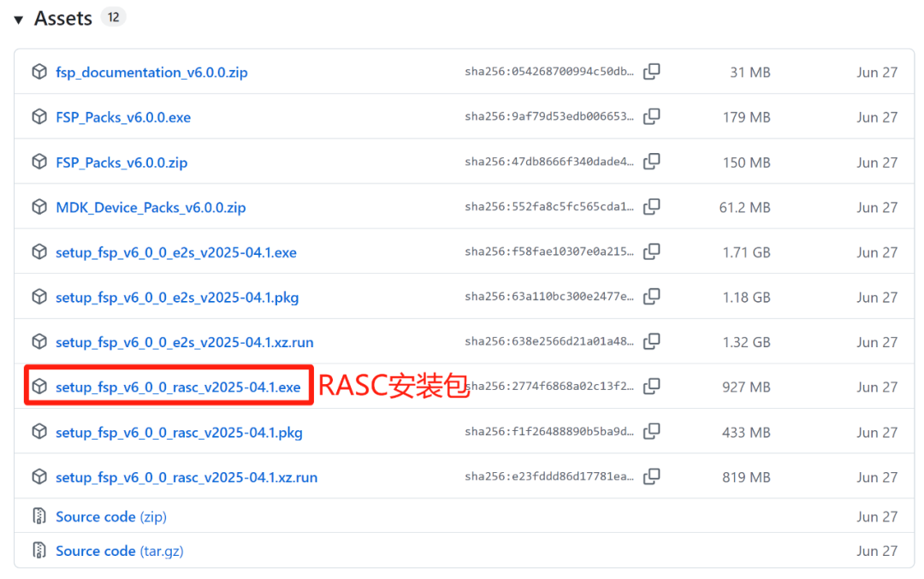Copy sha256 hash of MDK_Device_Packs_v6.0.0.zip

[652, 207]
